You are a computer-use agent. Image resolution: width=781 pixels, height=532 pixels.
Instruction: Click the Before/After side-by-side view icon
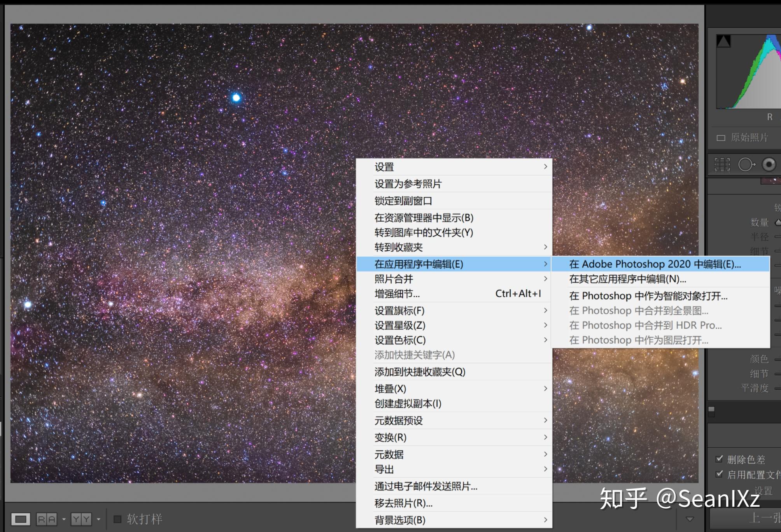click(x=46, y=518)
